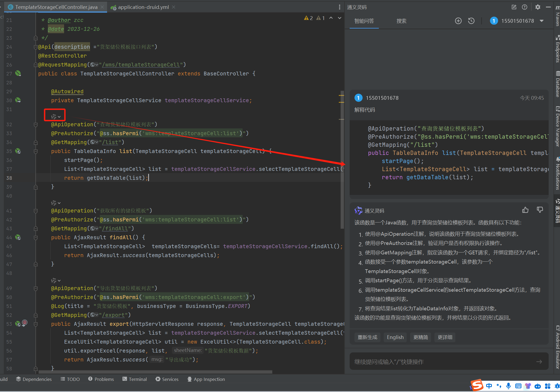Viewport: 560px width, 392px height.
Task: Open the Endpoints tool window
Action: (x=557, y=51)
